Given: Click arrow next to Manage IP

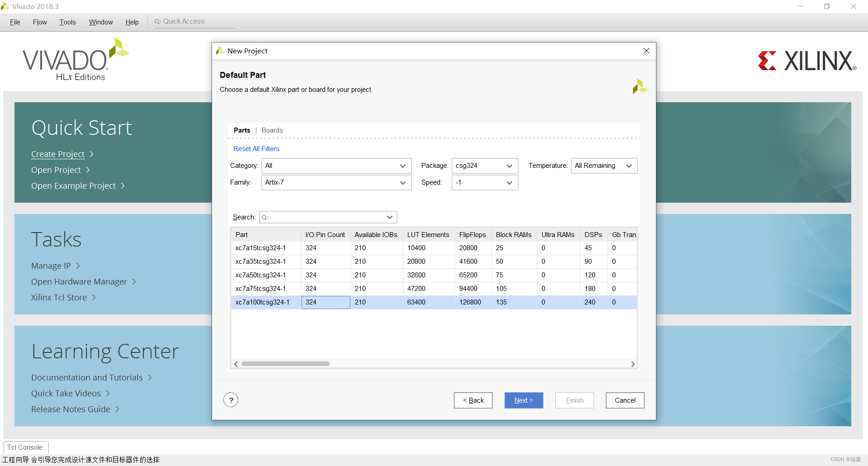Looking at the screenshot, I should tap(78, 266).
